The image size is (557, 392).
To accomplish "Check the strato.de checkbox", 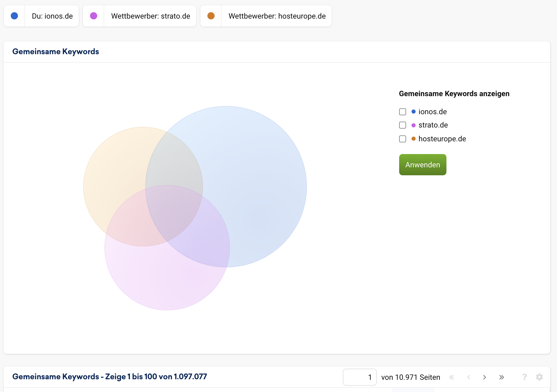I will click(403, 125).
